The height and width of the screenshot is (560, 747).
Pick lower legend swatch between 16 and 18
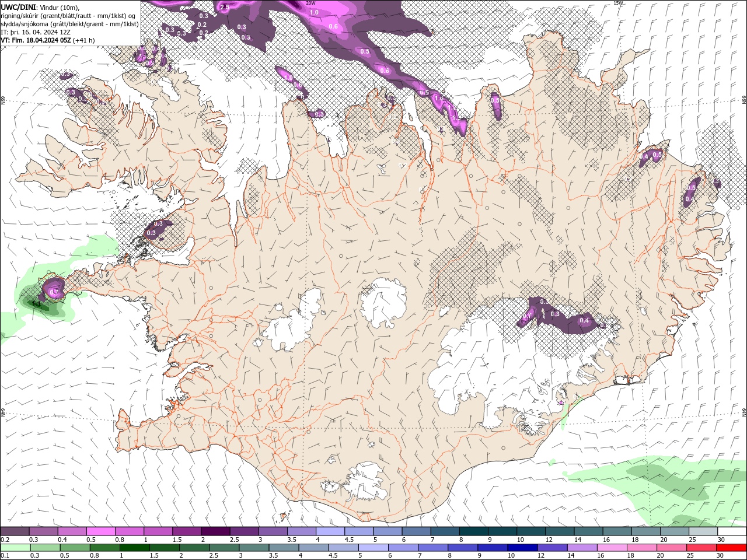(612, 548)
